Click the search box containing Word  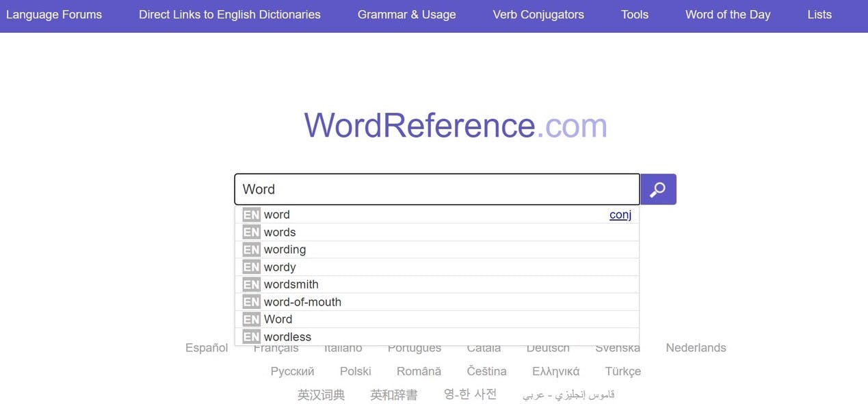[x=437, y=189]
